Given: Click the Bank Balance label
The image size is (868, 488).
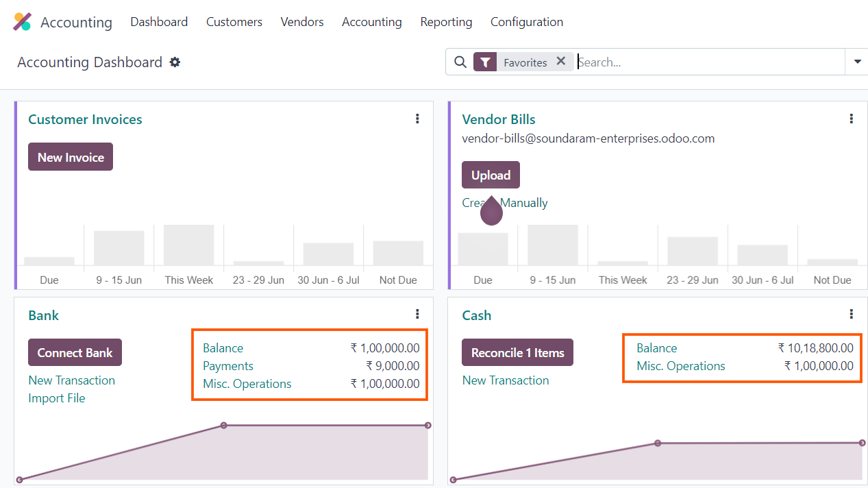Looking at the screenshot, I should [x=223, y=348].
